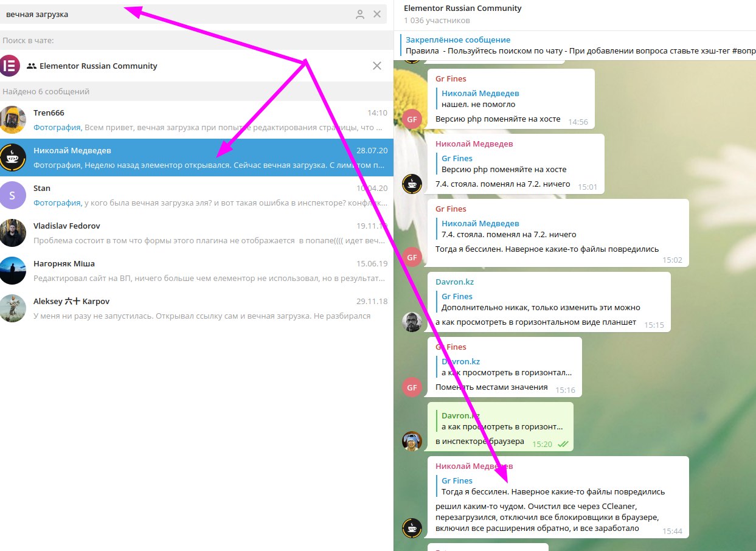Click your own avatar beside 'в инспекторе браузера'
The width and height of the screenshot is (756, 551).
coord(412,441)
